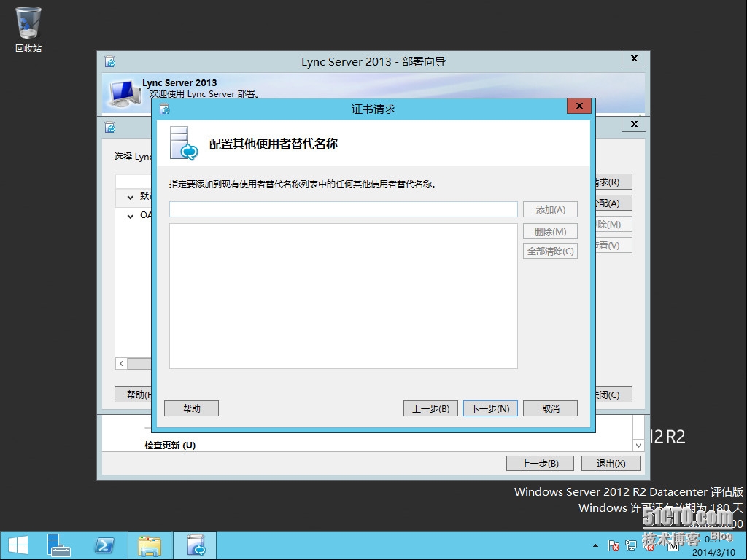Open the Recycle Bin desktop icon
The width and height of the screenshot is (747, 560).
pyautogui.click(x=28, y=29)
